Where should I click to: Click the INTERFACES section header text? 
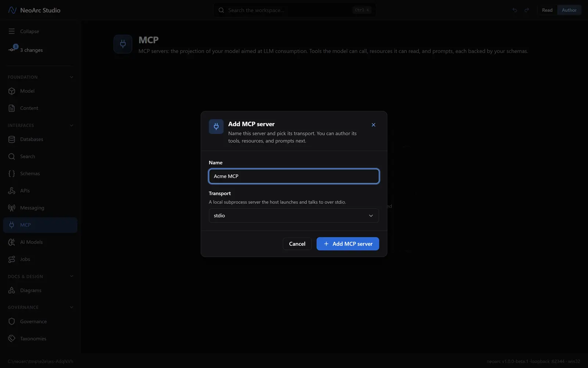tap(21, 125)
